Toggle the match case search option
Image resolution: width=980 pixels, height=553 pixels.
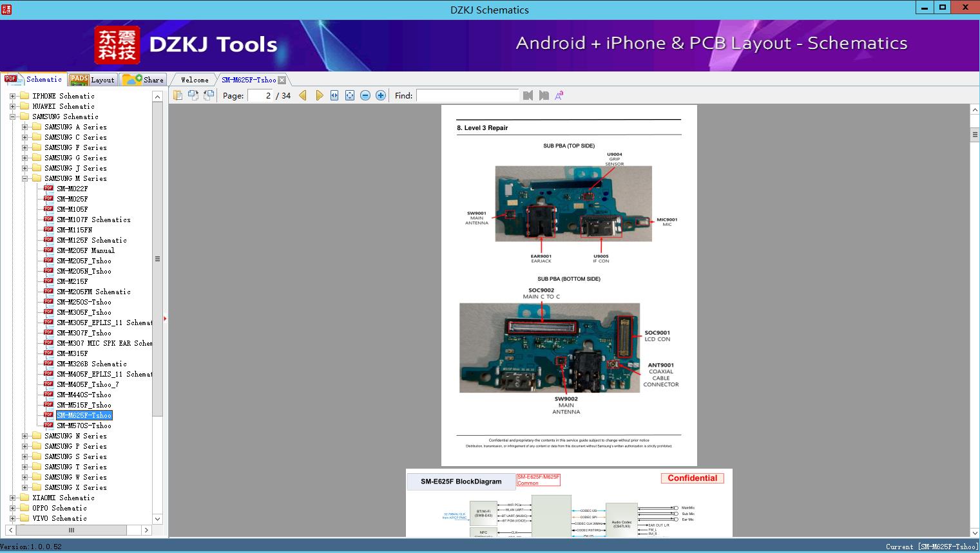559,95
